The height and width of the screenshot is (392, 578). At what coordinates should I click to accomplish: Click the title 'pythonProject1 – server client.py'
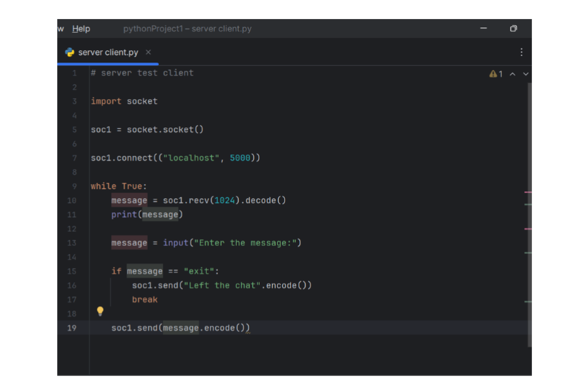pyautogui.click(x=187, y=29)
